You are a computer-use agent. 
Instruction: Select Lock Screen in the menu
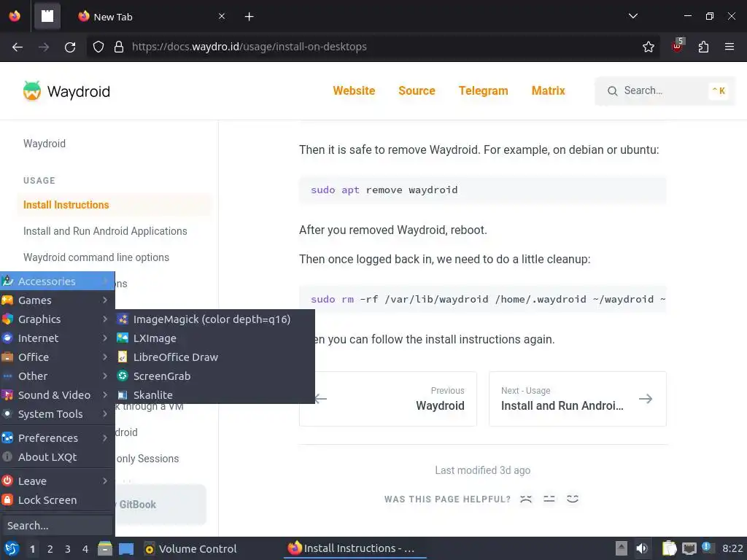coord(57,500)
